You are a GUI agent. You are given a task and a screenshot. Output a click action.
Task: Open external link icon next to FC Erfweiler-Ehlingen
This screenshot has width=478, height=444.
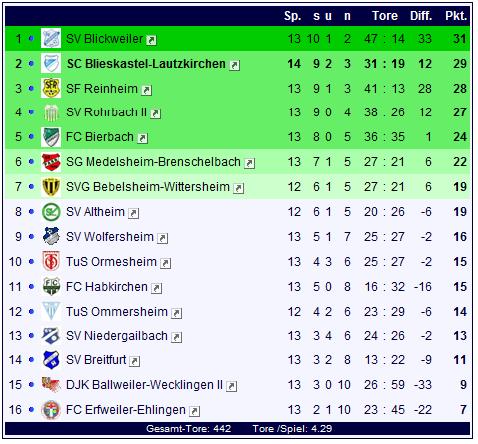(195, 411)
